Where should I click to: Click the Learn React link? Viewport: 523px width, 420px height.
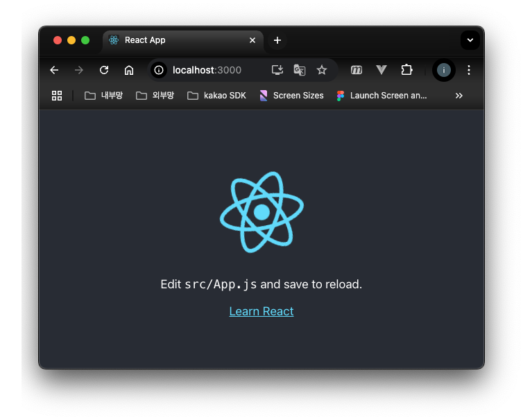(261, 311)
